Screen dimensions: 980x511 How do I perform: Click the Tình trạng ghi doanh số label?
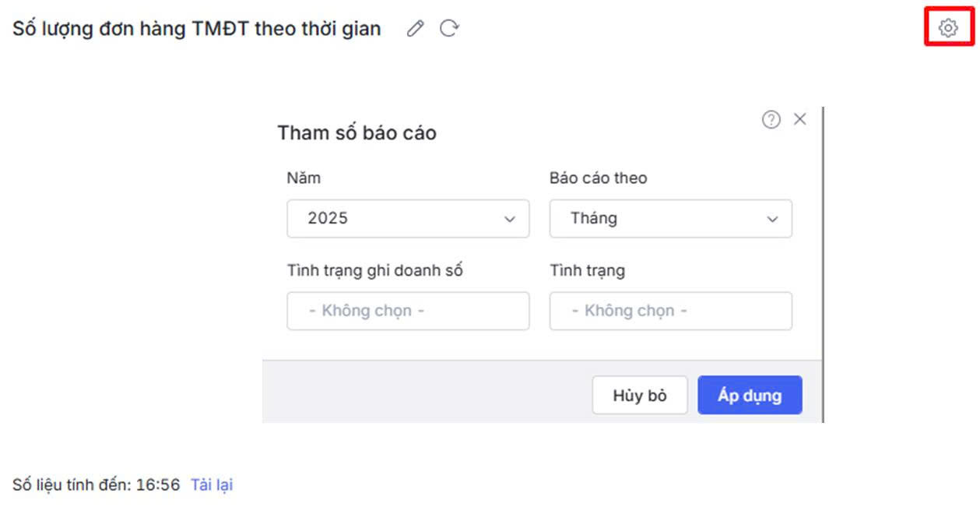tap(375, 270)
